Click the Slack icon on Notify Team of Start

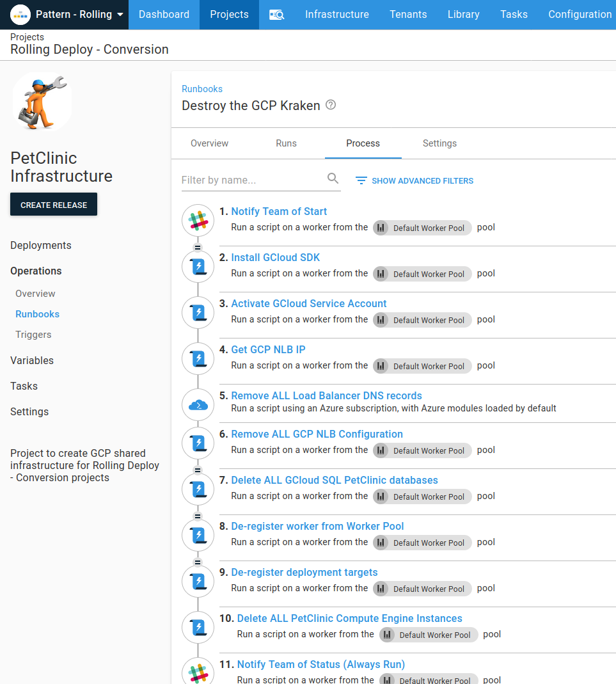(x=198, y=220)
